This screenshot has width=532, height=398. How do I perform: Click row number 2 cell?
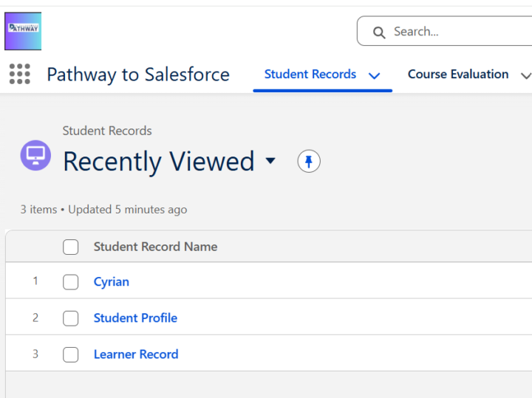tap(35, 318)
